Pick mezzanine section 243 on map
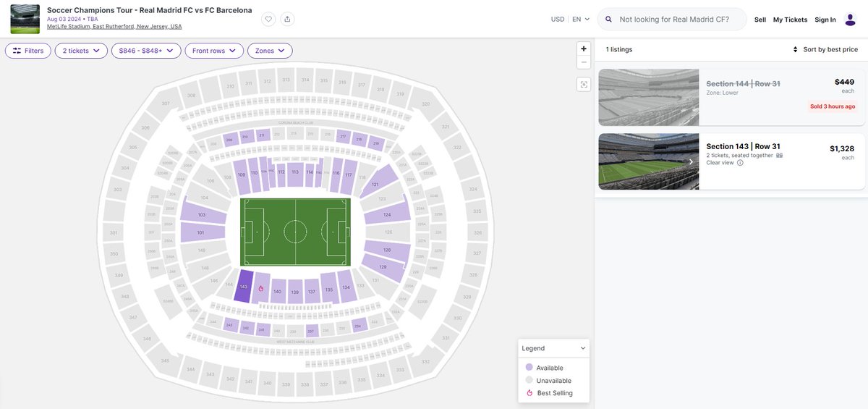 230,325
